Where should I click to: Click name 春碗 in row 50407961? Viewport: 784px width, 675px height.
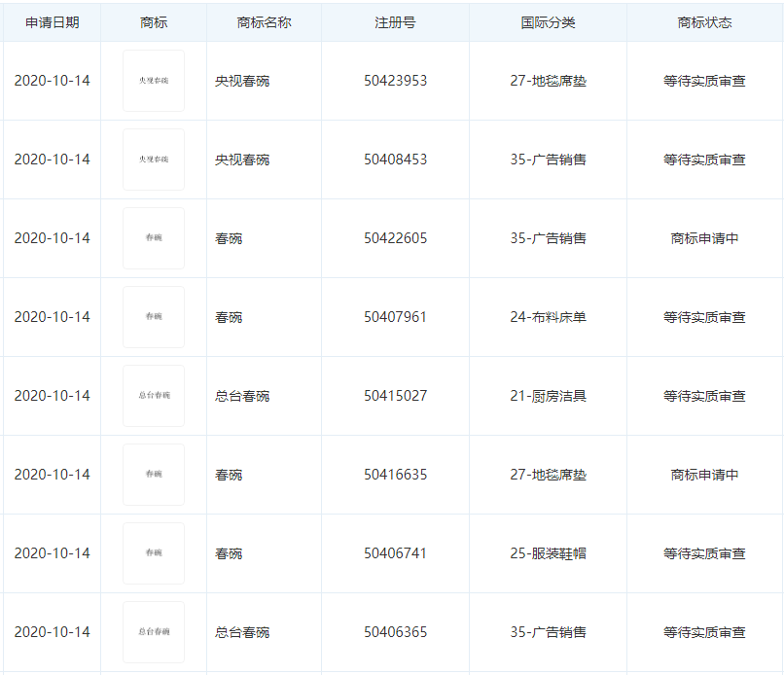pyautogui.click(x=229, y=317)
